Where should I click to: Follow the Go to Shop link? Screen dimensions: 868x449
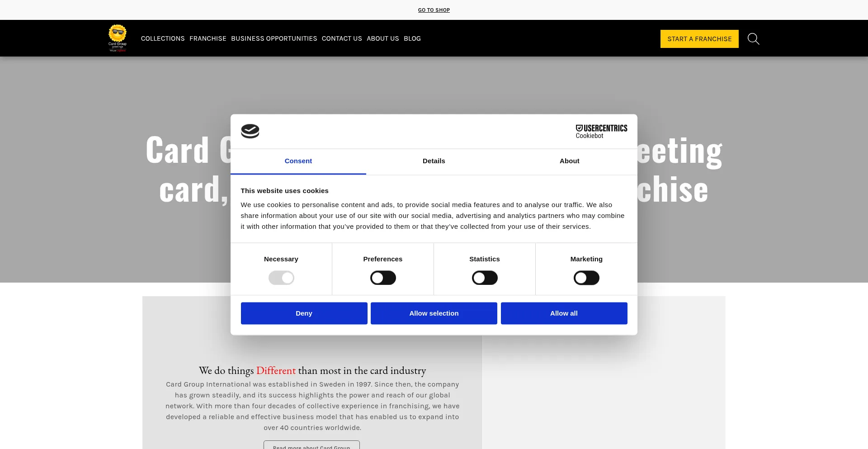pyautogui.click(x=434, y=10)
